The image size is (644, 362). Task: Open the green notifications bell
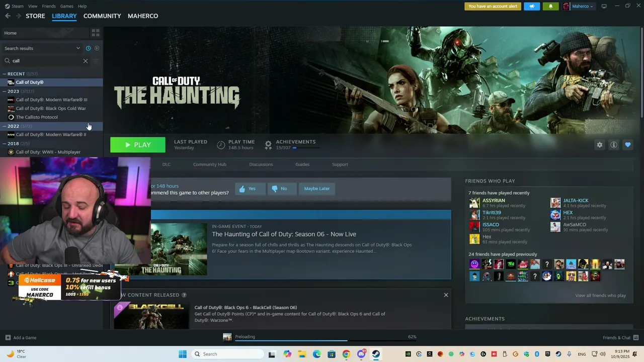click(550, 6)
